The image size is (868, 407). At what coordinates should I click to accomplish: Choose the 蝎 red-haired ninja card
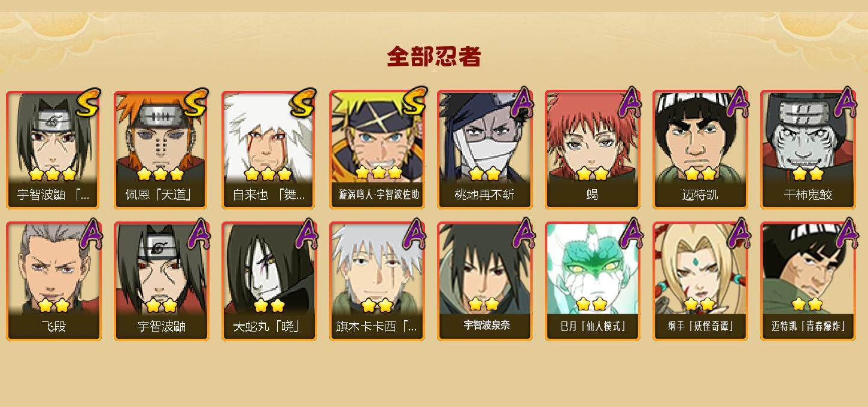[593, 150]
